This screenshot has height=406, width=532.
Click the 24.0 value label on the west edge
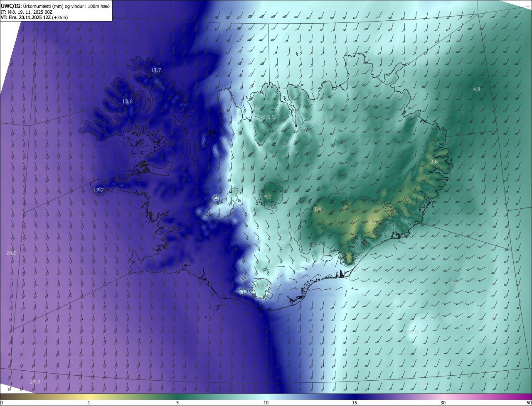[x=11, y=253]
